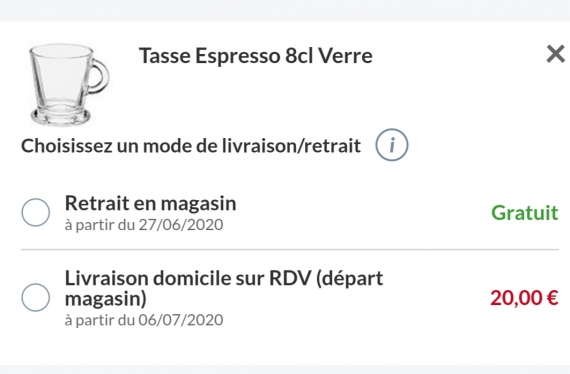Click the 'à partir du 06/07/2020' date
The height and width of the screenshot is (374, 570).
(x=144, y=320)
